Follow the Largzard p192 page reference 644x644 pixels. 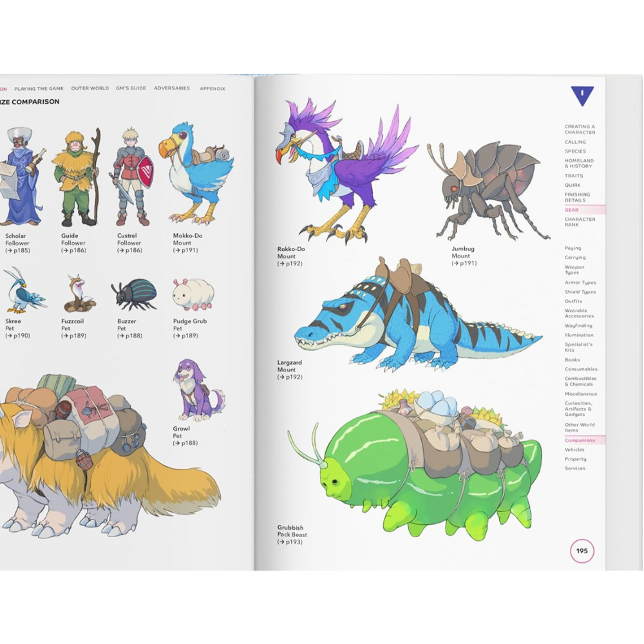click(x=290, y=377)
